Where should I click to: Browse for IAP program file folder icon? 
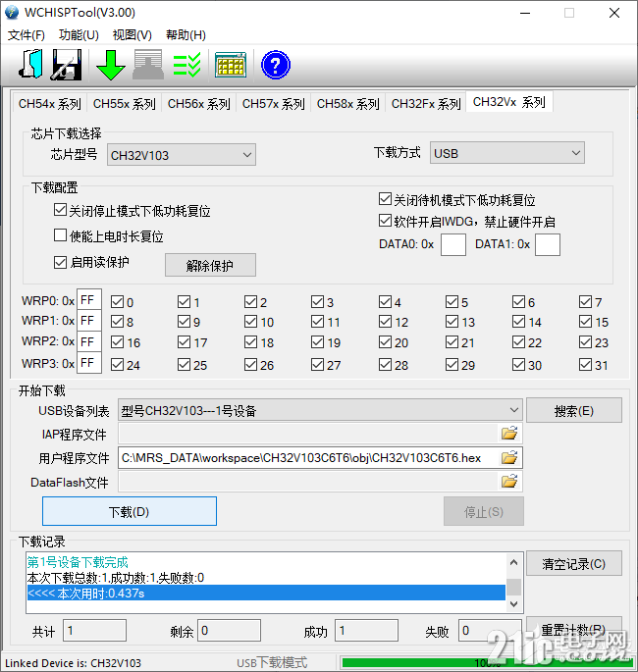[x=509, y=434]
